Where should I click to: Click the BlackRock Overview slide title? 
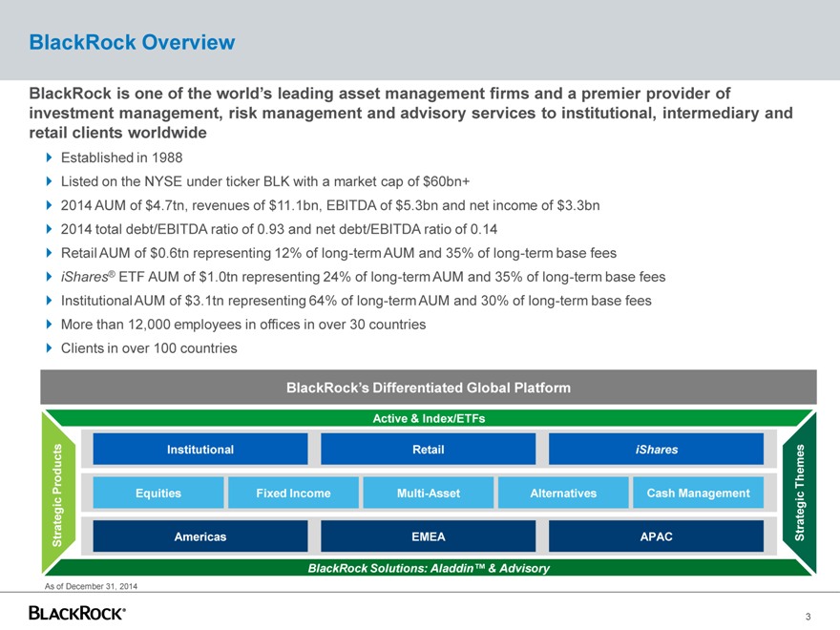tap(132, 42)
